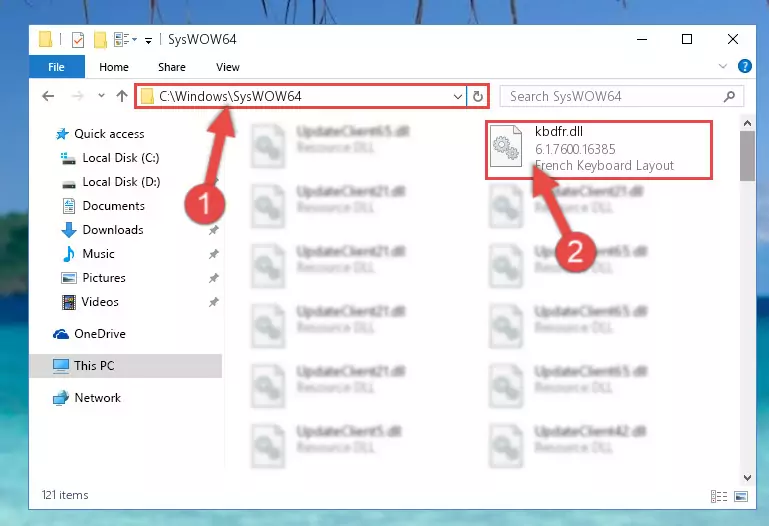Switch to the Home ribbon tab
Viewport: 769px width, 526px height.
[114, 67]
